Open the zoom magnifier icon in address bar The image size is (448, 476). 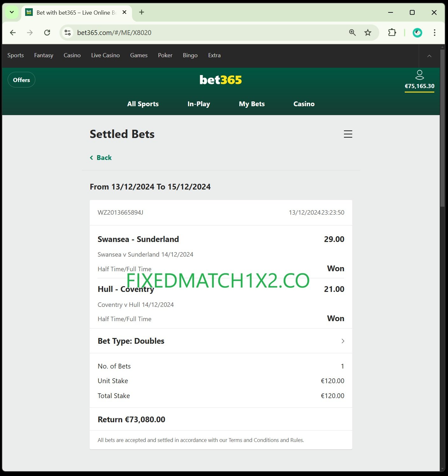point(352,32)
